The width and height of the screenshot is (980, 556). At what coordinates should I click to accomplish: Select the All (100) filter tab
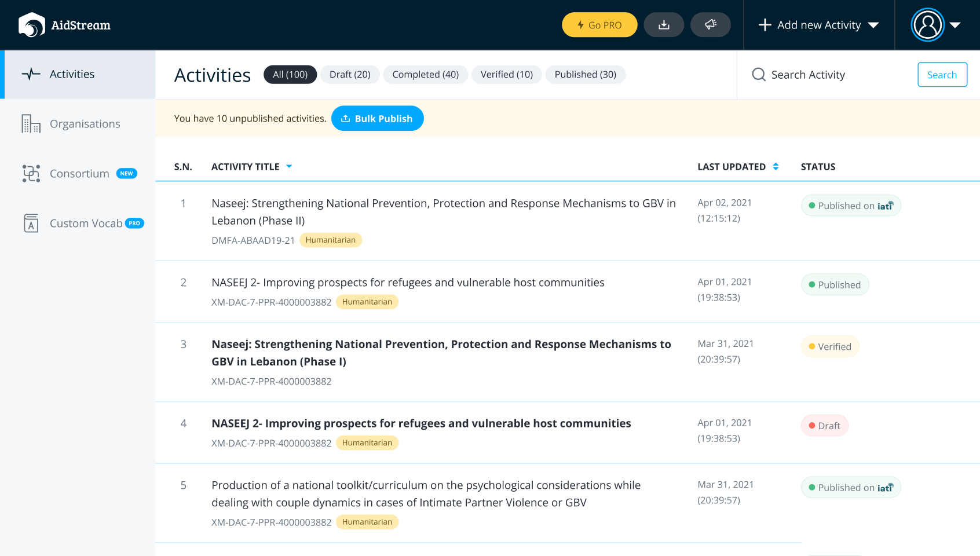coord(290,74)
